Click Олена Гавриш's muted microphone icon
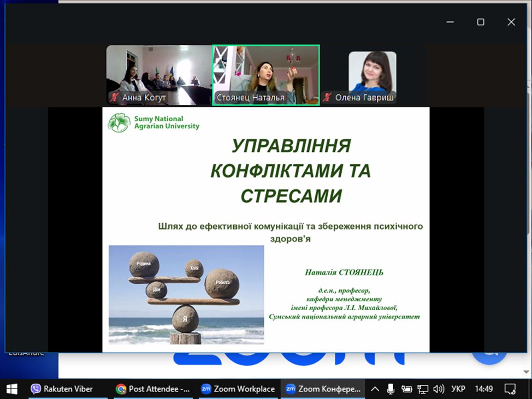Screen dimensions: 532x399 pyautogui.click(x=328, y=98)
